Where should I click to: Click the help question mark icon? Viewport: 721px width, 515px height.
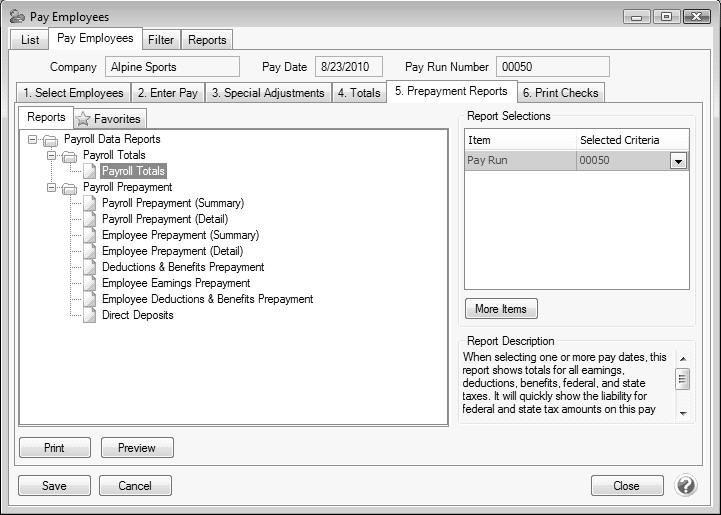click(686, 485)
